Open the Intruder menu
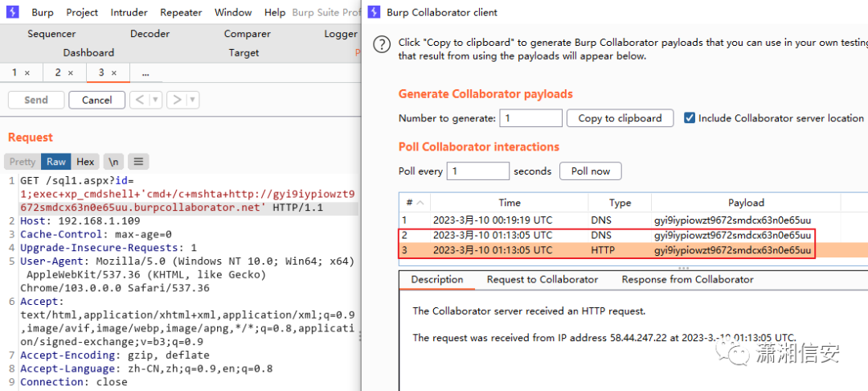This screenshot has height=391, width=868. 129,12
